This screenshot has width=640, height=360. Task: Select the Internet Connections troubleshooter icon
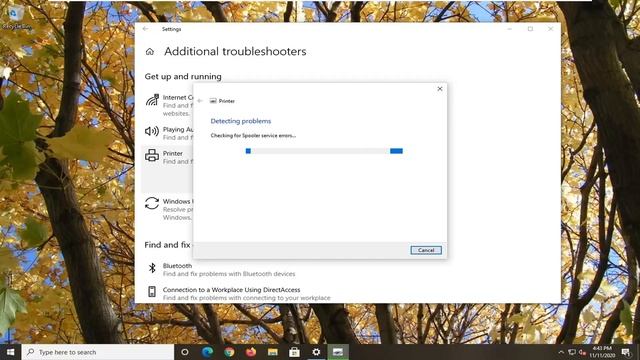[x=152, y=100]
